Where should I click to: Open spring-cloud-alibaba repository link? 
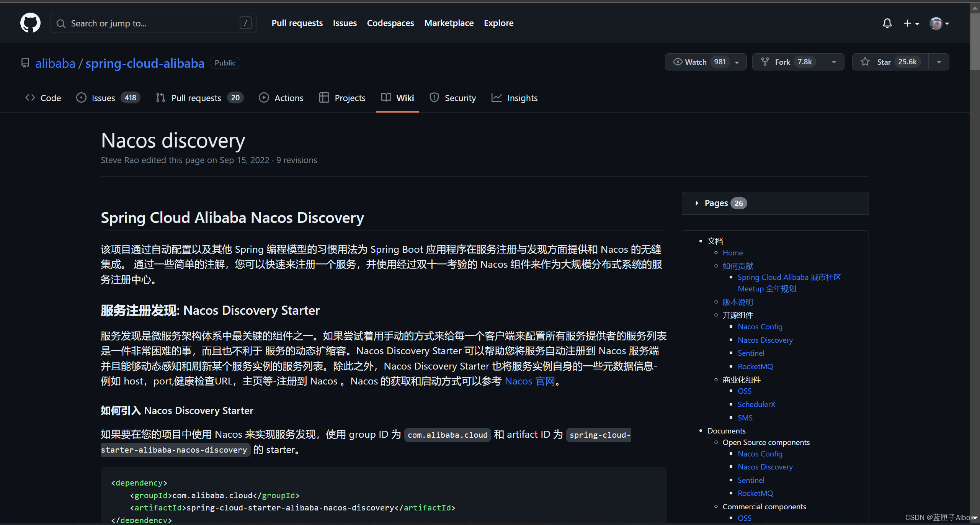145,63
